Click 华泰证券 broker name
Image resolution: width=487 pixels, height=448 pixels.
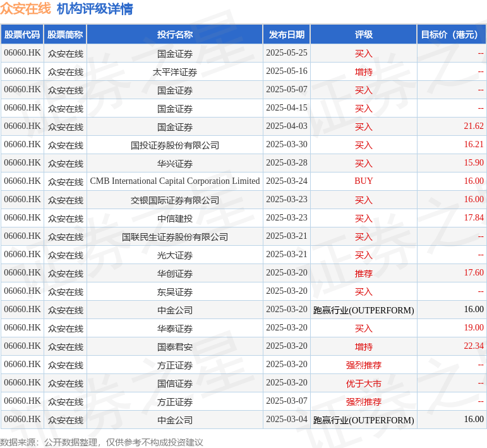click(175, 329)
